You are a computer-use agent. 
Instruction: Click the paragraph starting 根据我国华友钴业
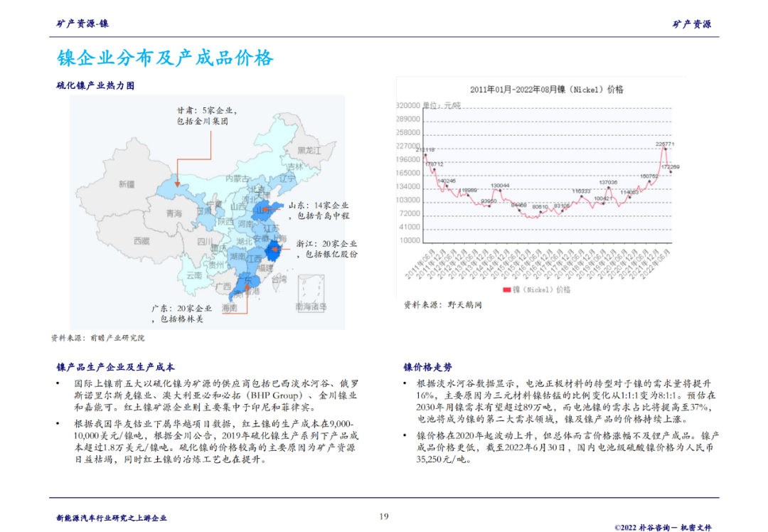pyautogui.click(x=216, y=442)
